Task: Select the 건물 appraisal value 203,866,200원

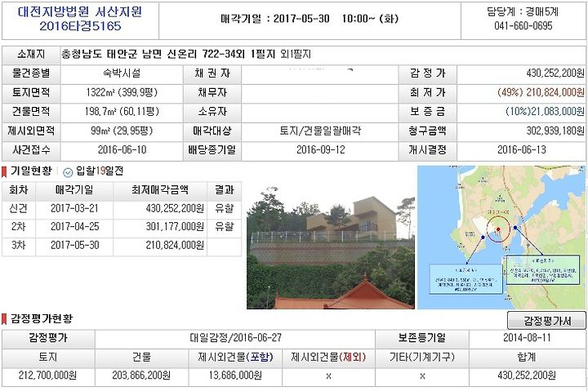Action: click(x=141, y=375)
